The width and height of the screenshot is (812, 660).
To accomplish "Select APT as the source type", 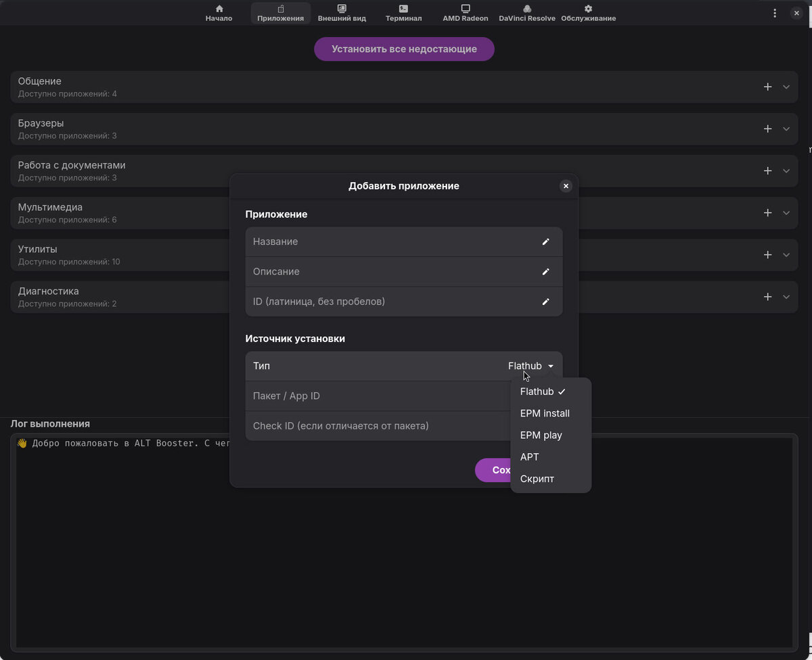I will click(551, 456).
